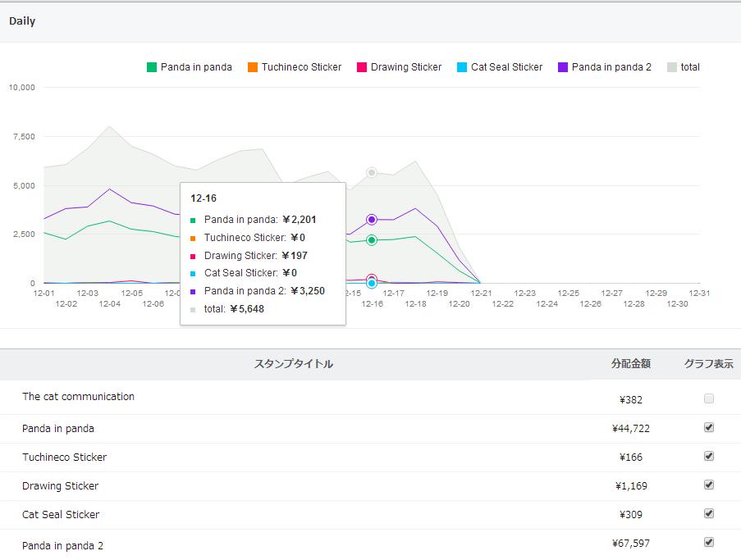The height and width of the screenshot is (560, 741).
Task: Click the Daily section heading
Action: (22, 21)
